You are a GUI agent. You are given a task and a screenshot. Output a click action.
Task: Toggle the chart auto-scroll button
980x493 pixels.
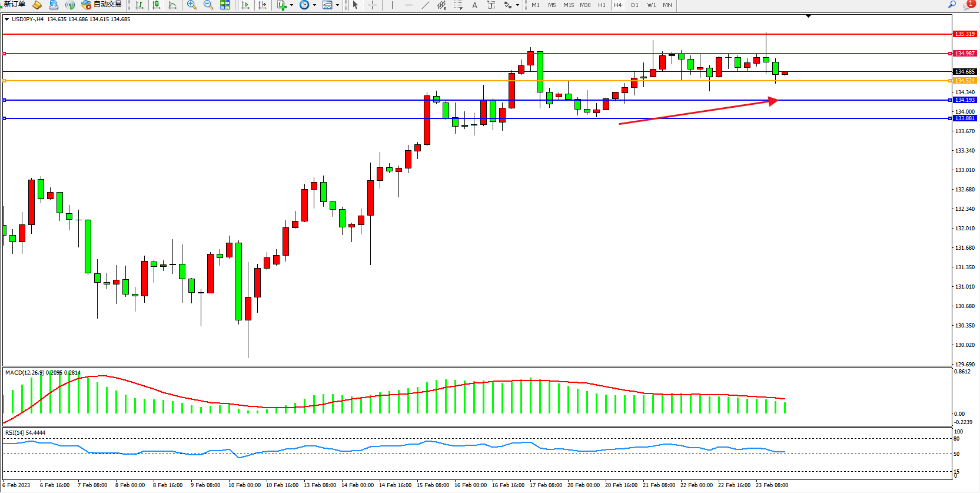245,5
